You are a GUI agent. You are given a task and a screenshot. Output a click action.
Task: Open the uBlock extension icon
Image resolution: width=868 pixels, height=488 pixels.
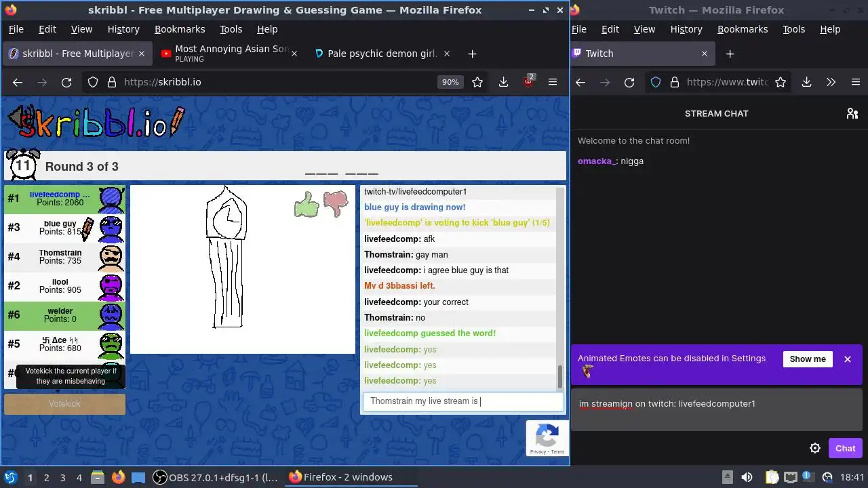coord(528,81)
